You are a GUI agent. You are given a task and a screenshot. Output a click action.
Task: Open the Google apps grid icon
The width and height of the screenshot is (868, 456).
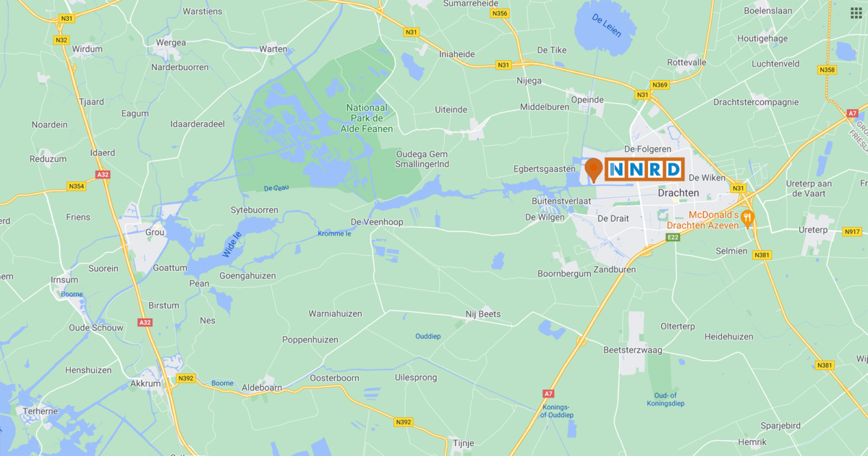[856, 13]
